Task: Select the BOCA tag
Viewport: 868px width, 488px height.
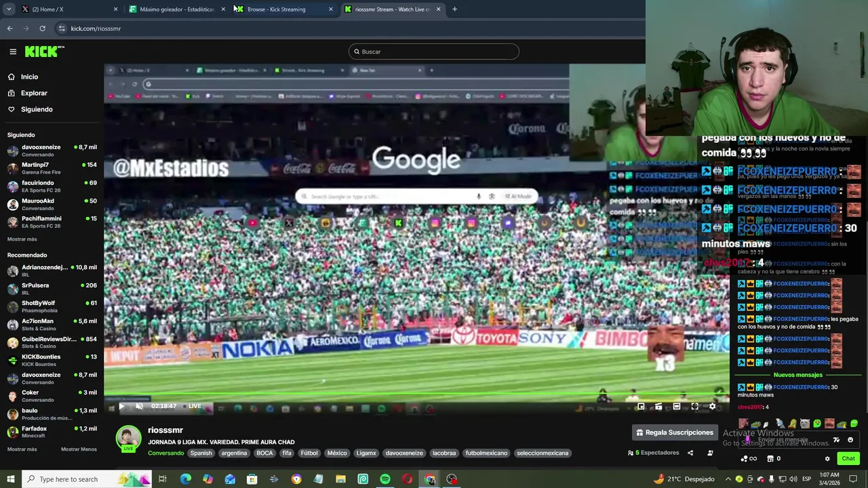Action: coord(264,453)
